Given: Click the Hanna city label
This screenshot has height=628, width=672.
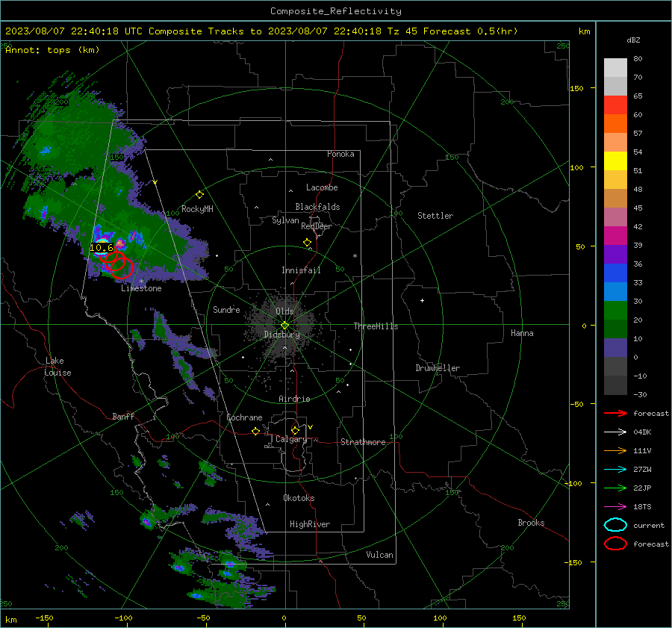Looking at the screenshot, I should click(x=522, y=333).
